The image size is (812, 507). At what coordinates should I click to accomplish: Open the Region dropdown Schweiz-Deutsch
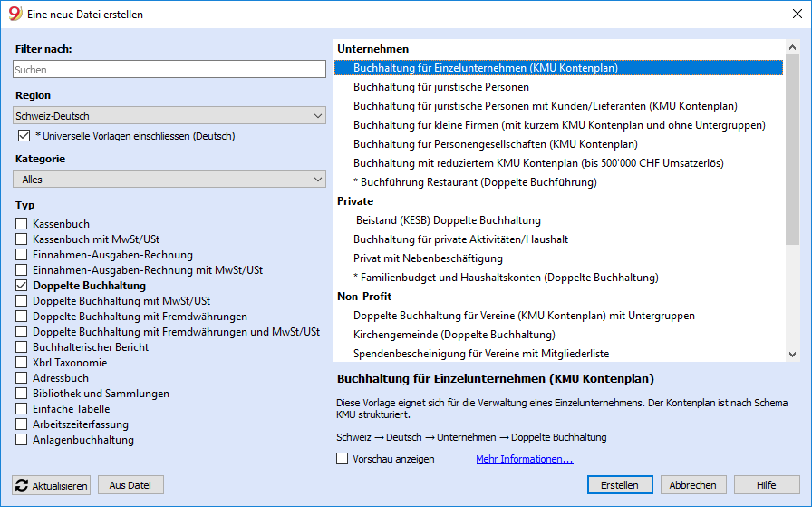169,115
